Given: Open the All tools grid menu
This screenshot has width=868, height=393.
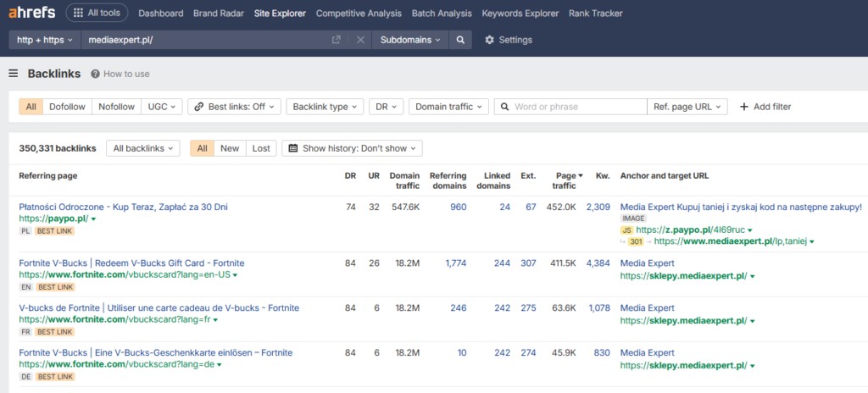Looking at the screenshot, I should (97, 14).
